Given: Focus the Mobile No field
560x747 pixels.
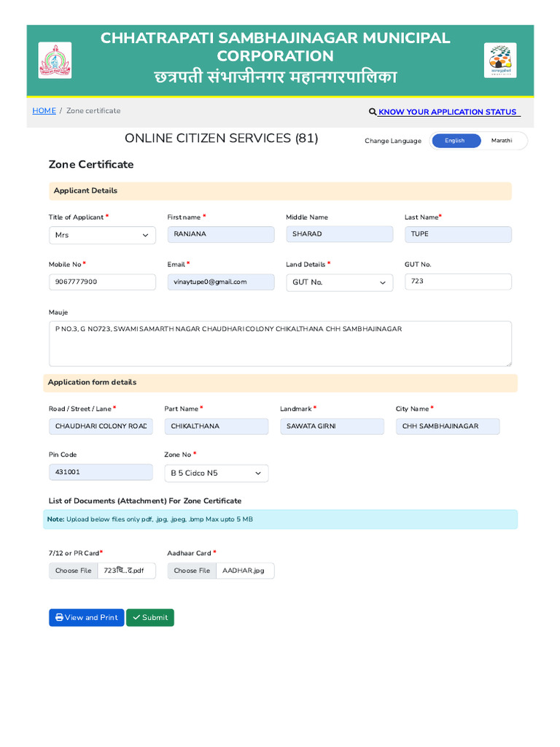Looking at the screenshot, I should tap(102, 282).
